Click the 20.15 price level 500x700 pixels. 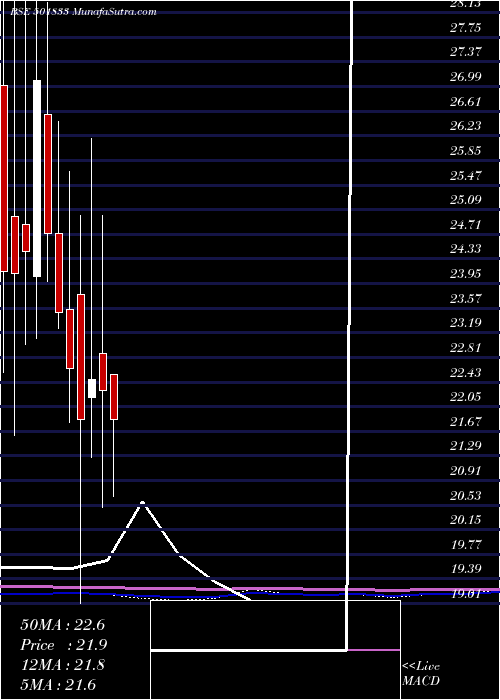[x=465, y=520]
